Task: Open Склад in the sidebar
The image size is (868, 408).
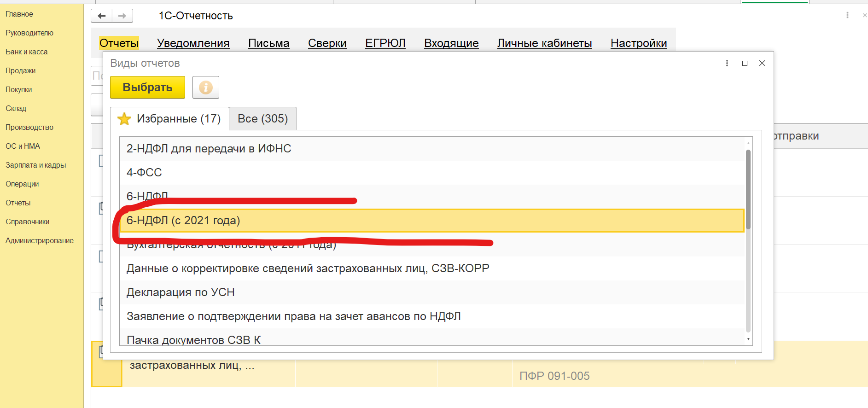Action: tap(16, 109)
